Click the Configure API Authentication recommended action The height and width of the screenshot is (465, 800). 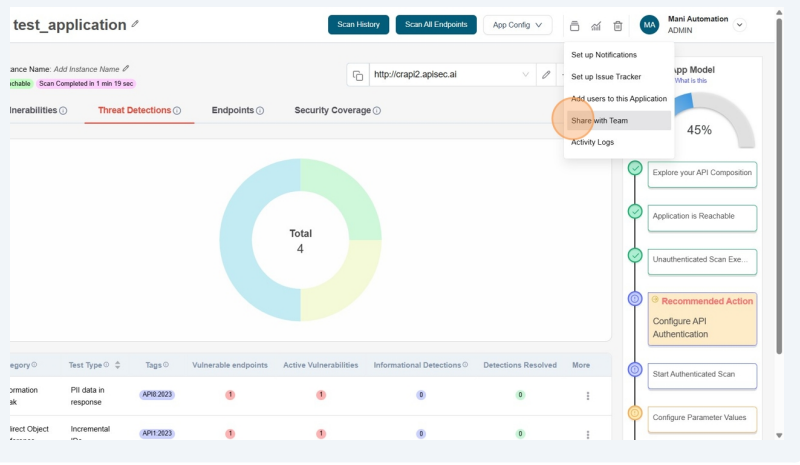coord(701,319)
